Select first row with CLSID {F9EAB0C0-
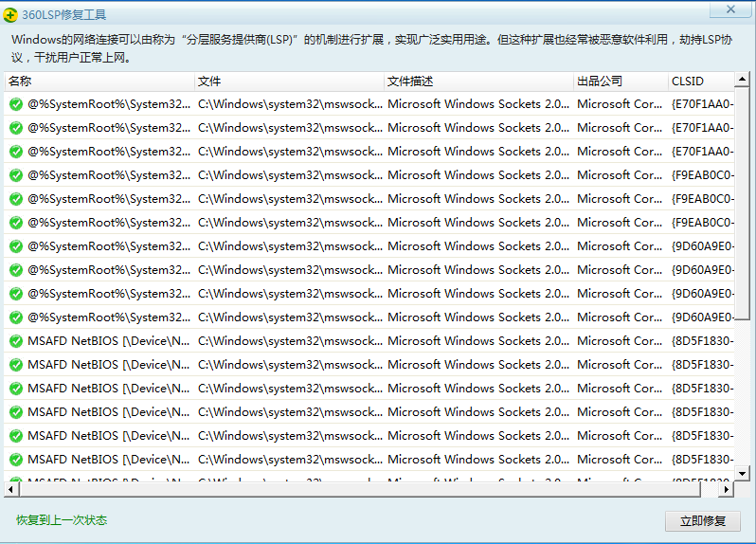The width and height of the screenshot is (756, 544). point(369,175)
